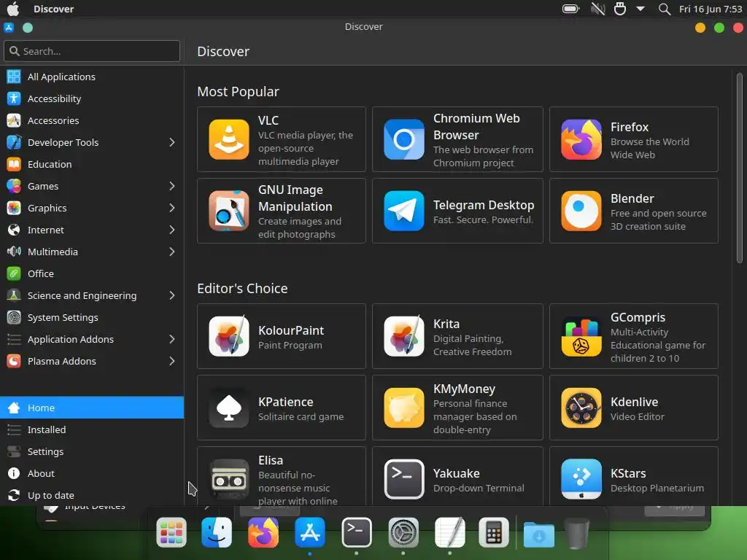747x560 pixels.
Task: Open the Yakuake Drop-down Terminal card
Action: click(457, 476)
